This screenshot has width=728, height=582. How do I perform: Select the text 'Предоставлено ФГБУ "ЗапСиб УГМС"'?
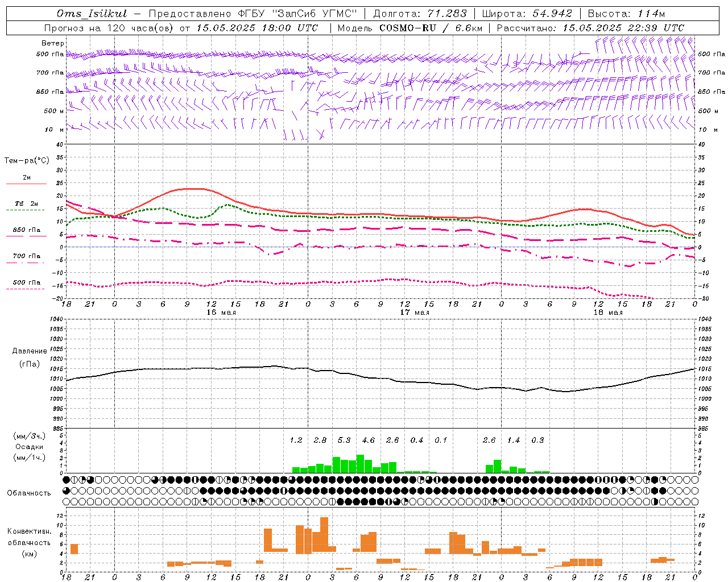(253, 14)
